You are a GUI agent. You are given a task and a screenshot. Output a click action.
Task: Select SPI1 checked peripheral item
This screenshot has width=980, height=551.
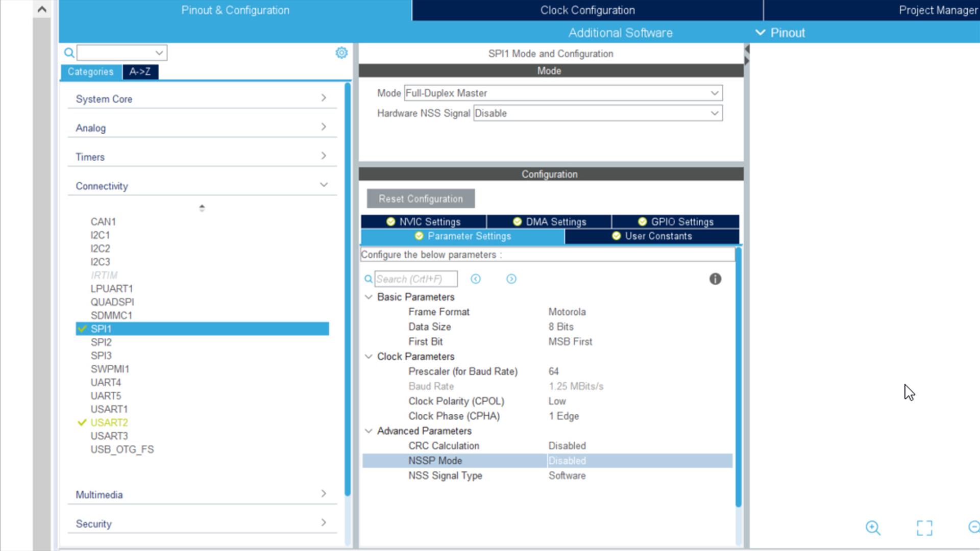click(101, 329)
